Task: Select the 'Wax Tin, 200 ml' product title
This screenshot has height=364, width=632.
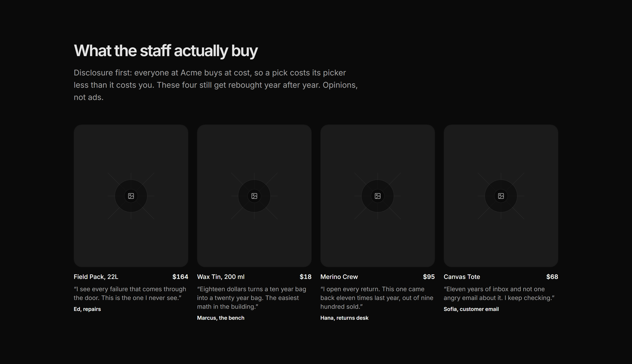Action: [221, 277]
